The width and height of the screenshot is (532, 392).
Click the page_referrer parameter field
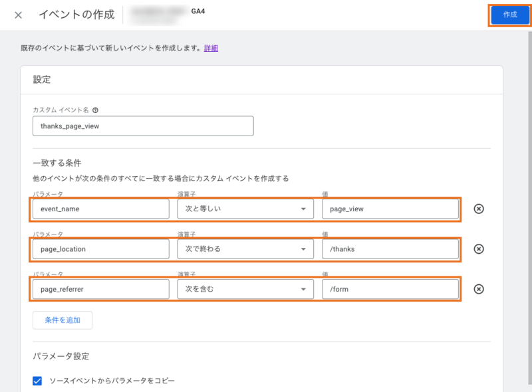pyautogui.click(x=101, y=289)
